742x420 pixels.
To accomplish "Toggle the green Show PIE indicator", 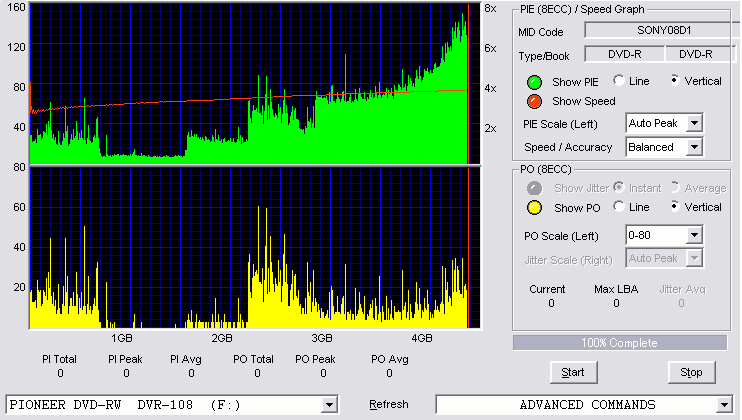I will (534, 82).
